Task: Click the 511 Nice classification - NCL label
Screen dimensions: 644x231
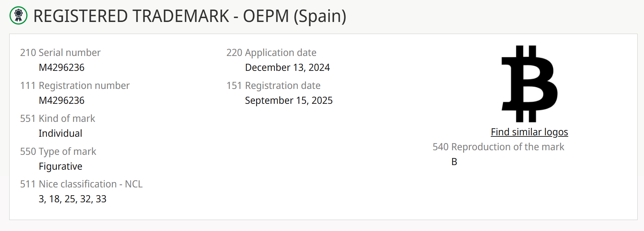Action: click(x=81, y=184)
